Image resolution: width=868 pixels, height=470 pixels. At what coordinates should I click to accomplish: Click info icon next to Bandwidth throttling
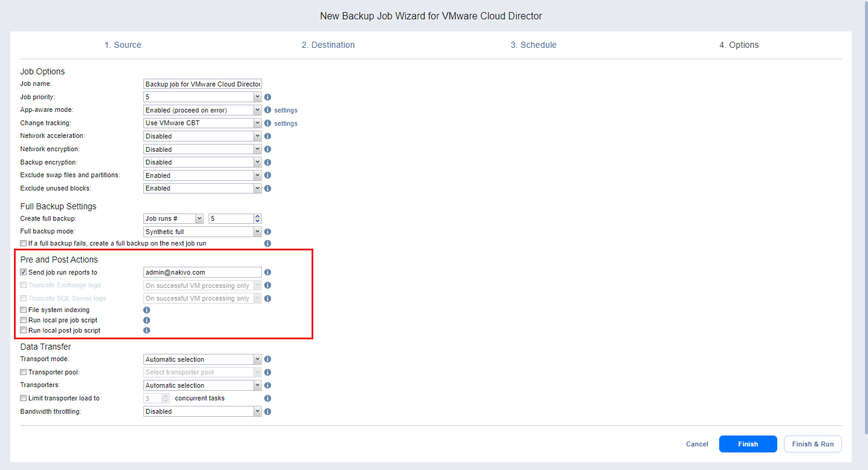coord(267,411)
